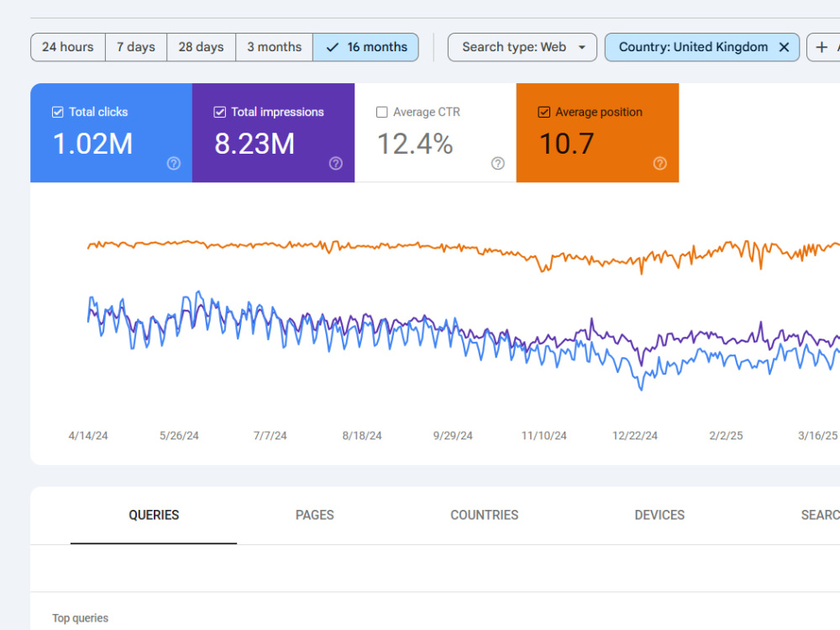The image size is (840, 630).
Task: Click the 12.4% average CTR value
Action: (415, 144)
